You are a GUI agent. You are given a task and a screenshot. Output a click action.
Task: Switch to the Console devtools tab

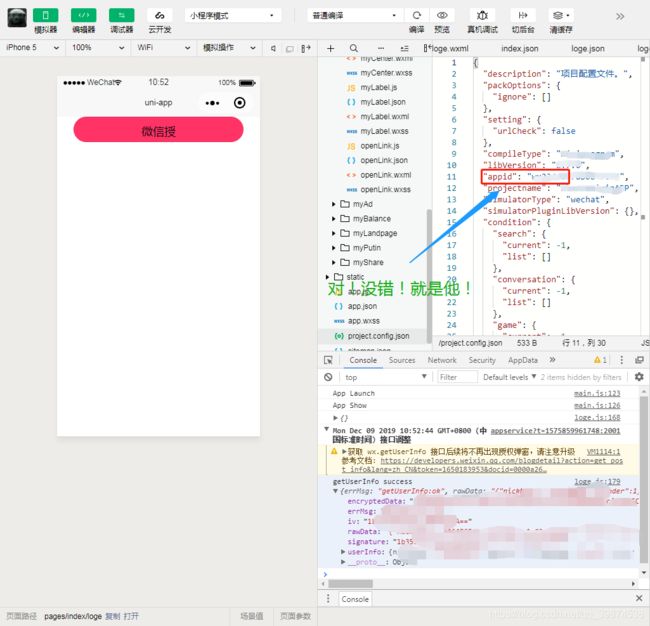tap(363, 360)
